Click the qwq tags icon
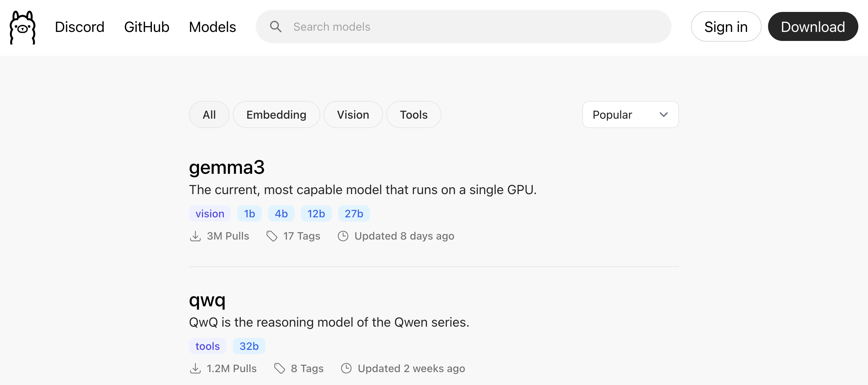The height and width of the screenshot is (385, 868). (x=279, y=369)
